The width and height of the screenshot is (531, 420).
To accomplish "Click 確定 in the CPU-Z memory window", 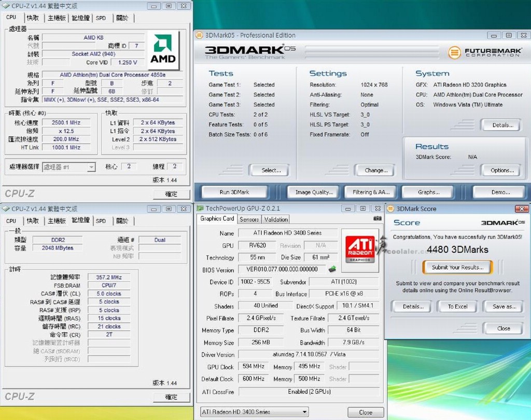I will click(171, 397).
